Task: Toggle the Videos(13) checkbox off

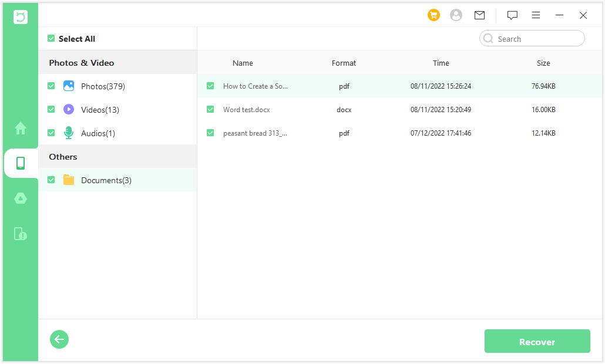Action: pos(51,109)
